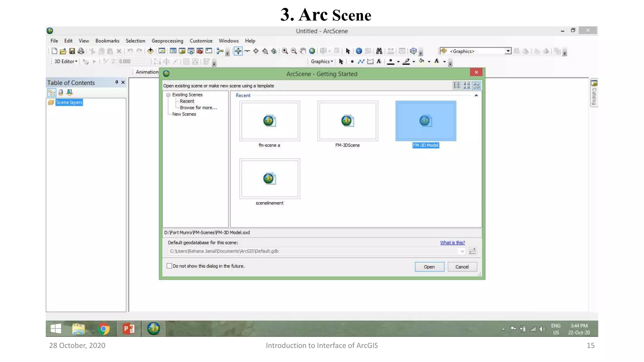Image resolution: width=644 pixels, height=362 pixels.
Task: Open File Explorer from the taskbar
Action: point(78,329)
